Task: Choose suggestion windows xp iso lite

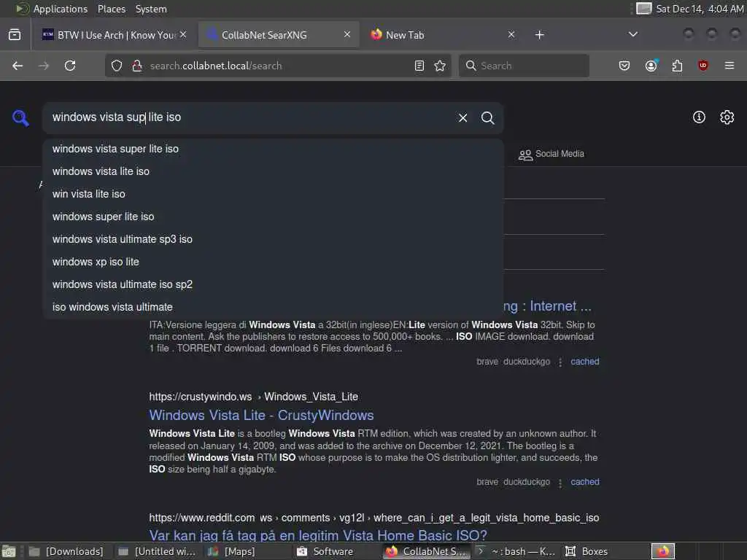Action: point(273,262)
